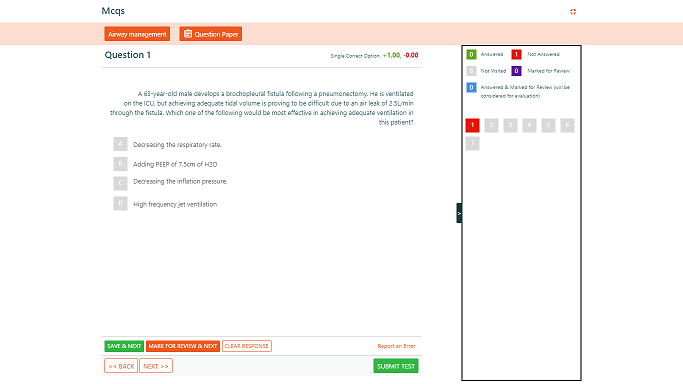Jump to question 6 in palette

567,125
